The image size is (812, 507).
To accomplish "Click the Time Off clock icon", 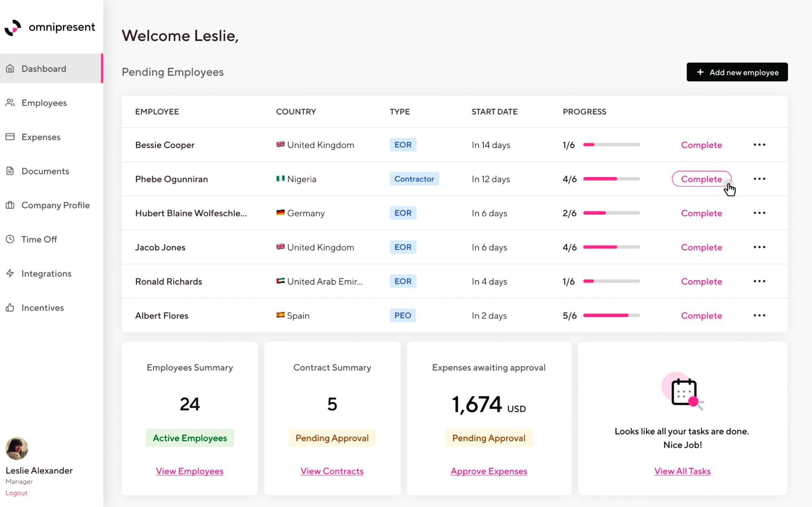I will (x=10, y=239).
